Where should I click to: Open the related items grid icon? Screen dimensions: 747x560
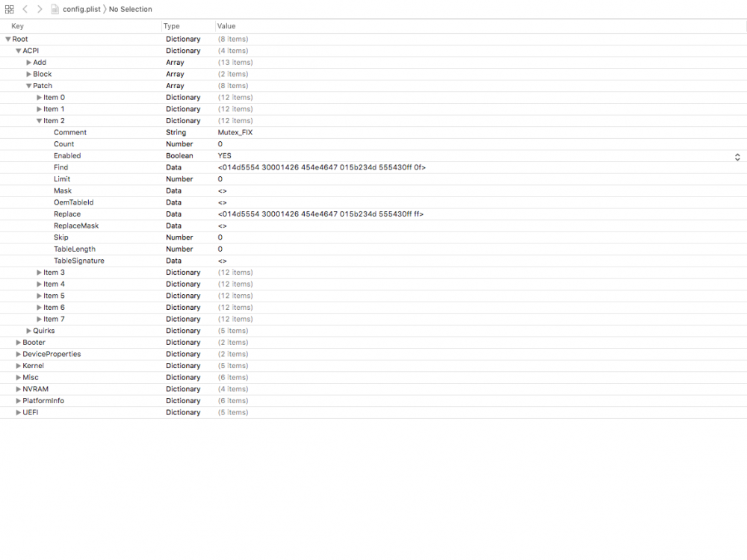[x=9, y=9]
